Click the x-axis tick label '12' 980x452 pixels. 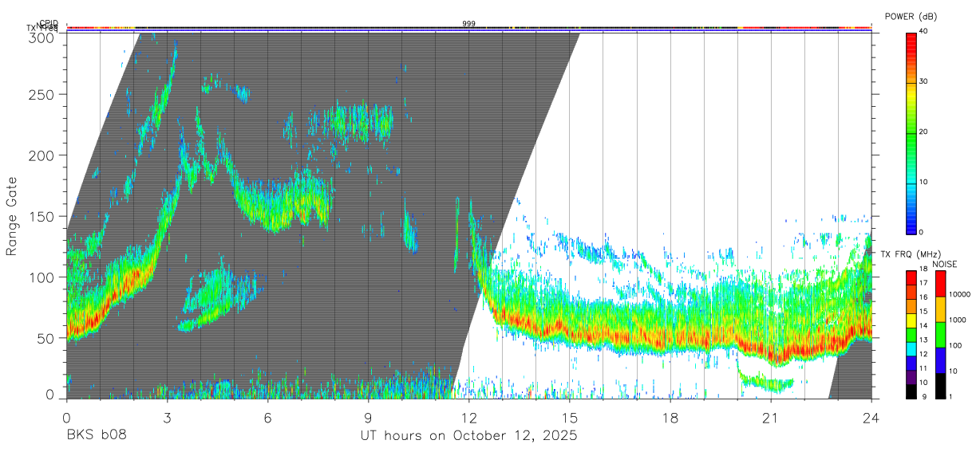(x=469, y=418)
